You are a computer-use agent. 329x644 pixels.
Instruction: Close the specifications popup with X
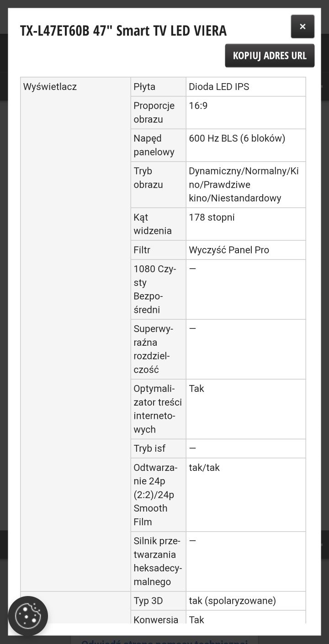(x=302, y=26)
